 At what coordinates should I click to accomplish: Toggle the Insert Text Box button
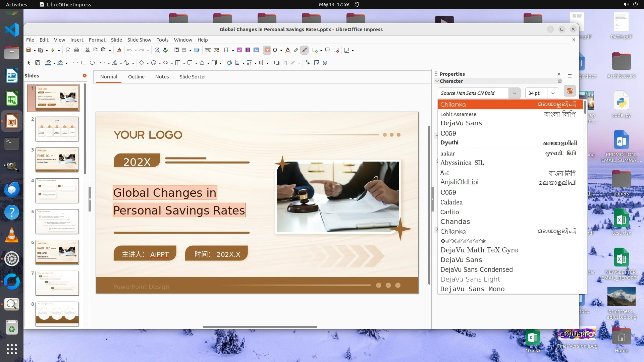pos(267,50)
